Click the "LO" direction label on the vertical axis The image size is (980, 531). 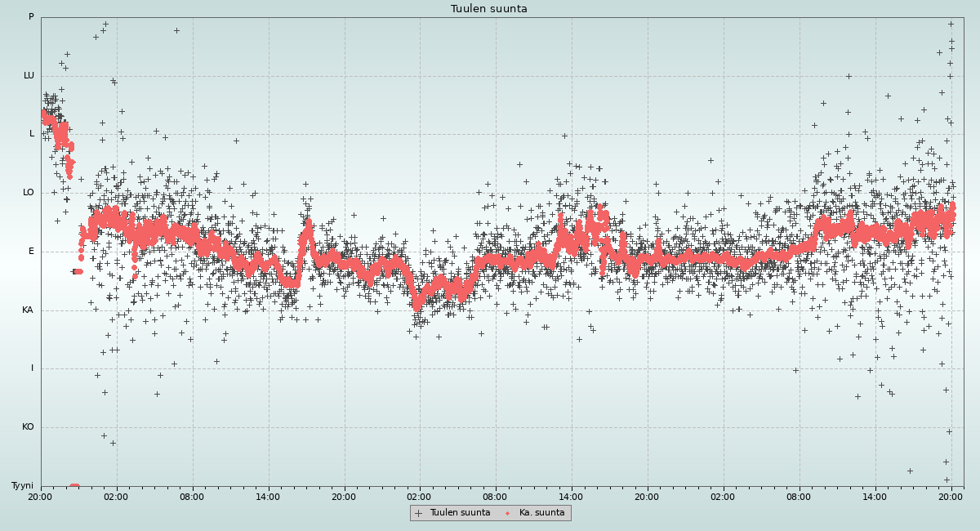pos(29,193)
